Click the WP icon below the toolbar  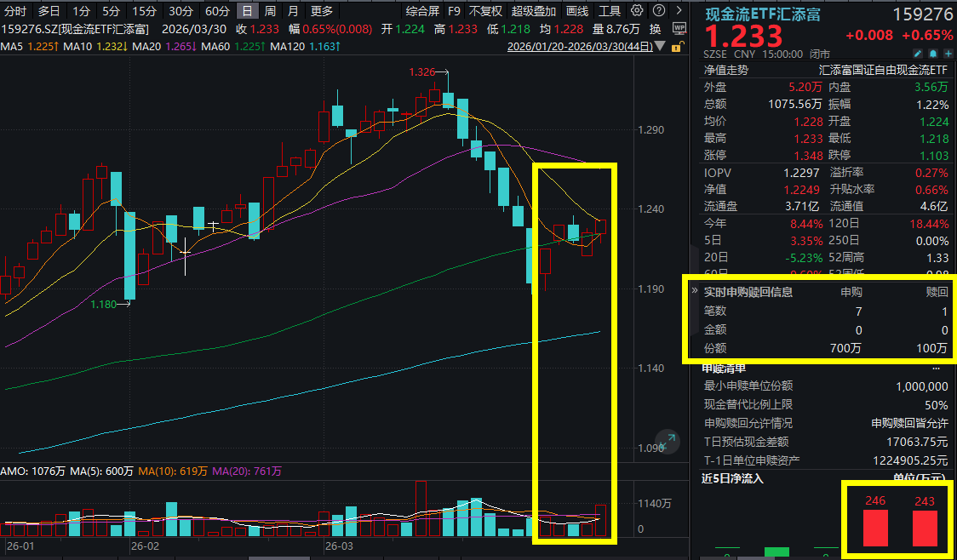680,28
